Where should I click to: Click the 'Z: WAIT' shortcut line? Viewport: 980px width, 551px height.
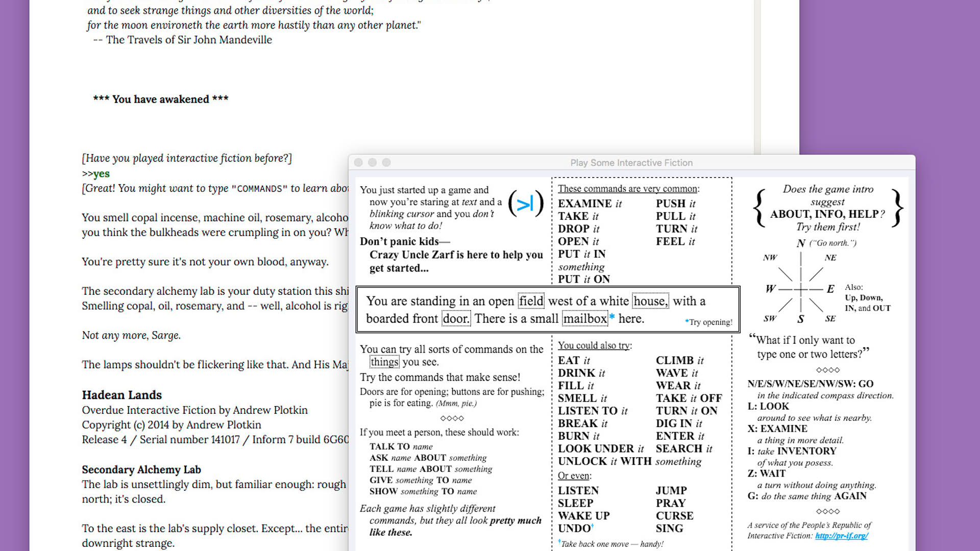pos(766,473)
